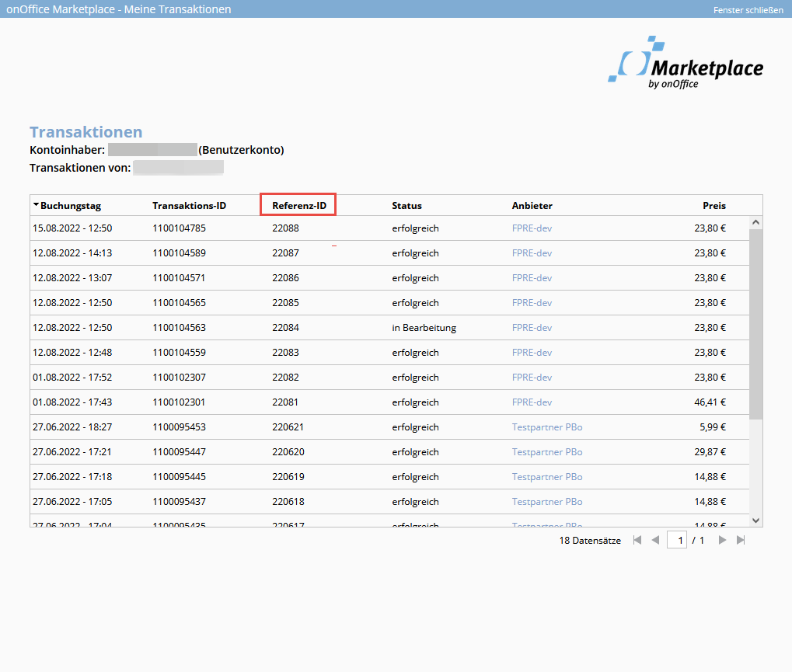Sort table by Status column
Screen dimensions: 792x672
(406, 206)
